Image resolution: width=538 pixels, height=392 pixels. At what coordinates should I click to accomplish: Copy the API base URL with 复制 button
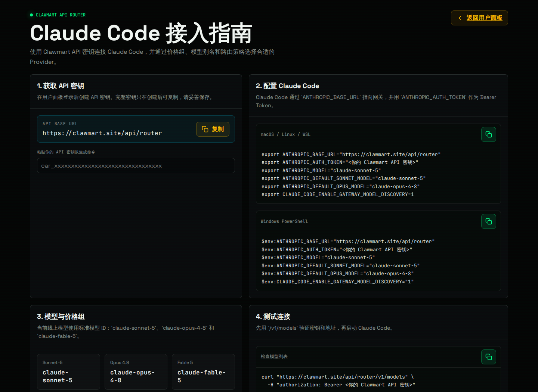click(x=213, y=129)
